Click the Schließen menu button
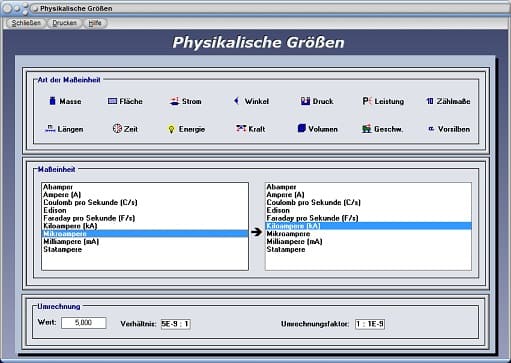The image size is (511, 363). pyautogui.click(x=26, y=23)
